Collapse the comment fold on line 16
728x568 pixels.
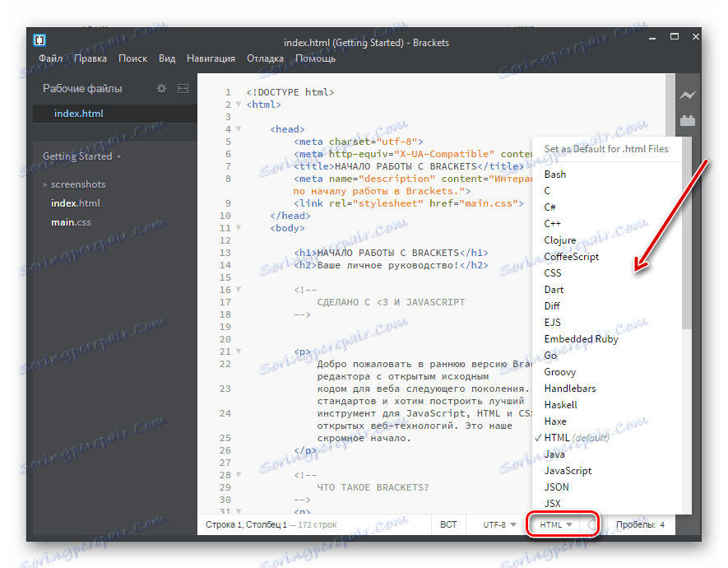coord(239,289)
